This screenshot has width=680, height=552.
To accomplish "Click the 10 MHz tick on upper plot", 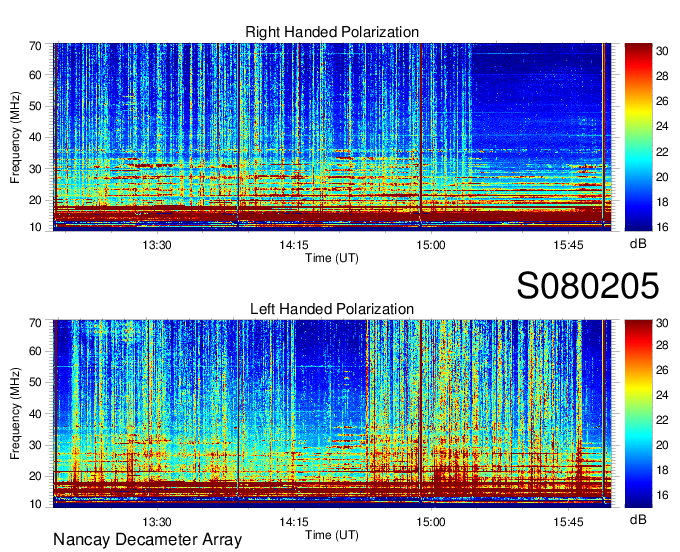I will point(35,227).
